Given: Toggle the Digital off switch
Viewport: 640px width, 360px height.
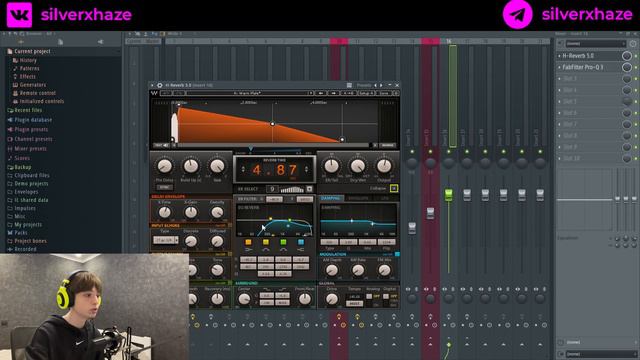Looking at the screenshot, I should tap(386, 296).
